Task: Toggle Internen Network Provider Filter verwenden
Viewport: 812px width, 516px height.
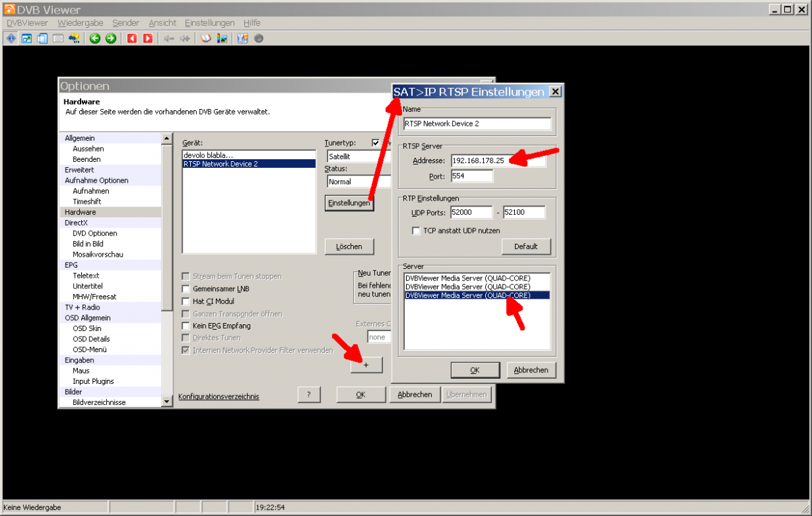Action: click(x=186, y=350)
